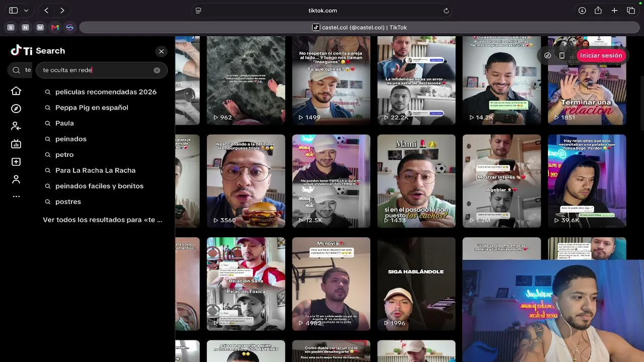The image size is (644, 362).
Task: Click the get TikTok app phone icon
Action: tap(562, 55)
